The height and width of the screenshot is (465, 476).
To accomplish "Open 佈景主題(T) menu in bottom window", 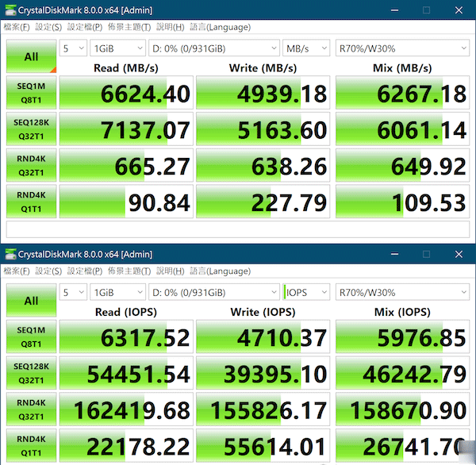I will tap(129, 271).
